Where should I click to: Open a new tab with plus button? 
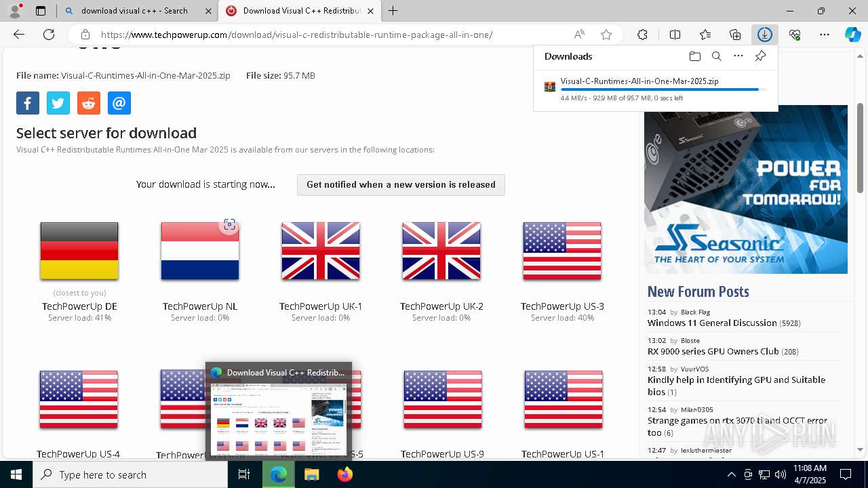click(393, 11)
